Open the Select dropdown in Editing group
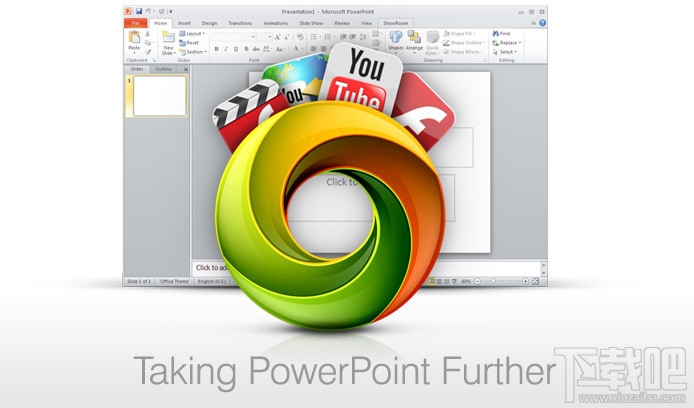 tap(505, 52)
